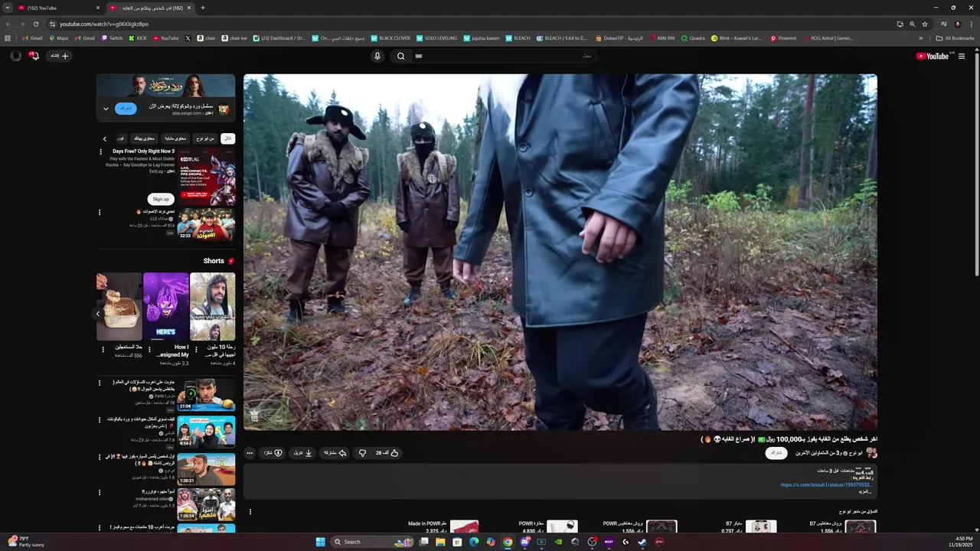Open the SOLO LEVELING bookmark
The image size is (980, 551).
coord(436,38)
